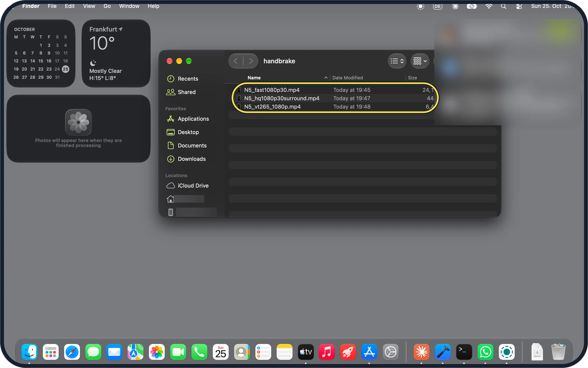Image resolution: width=588 pixels, height=368 pixels.
Task: Open iCloud Drive in the sidebar
Action: [187, 186]
